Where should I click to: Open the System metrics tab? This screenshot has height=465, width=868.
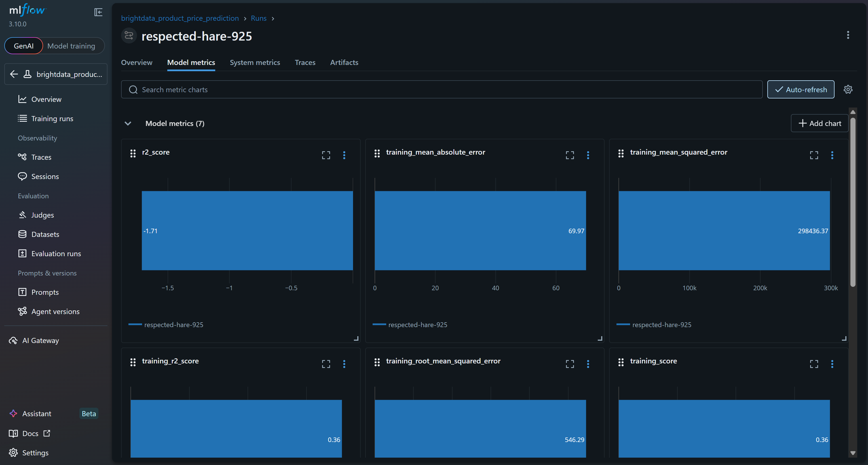pos(255,62)
